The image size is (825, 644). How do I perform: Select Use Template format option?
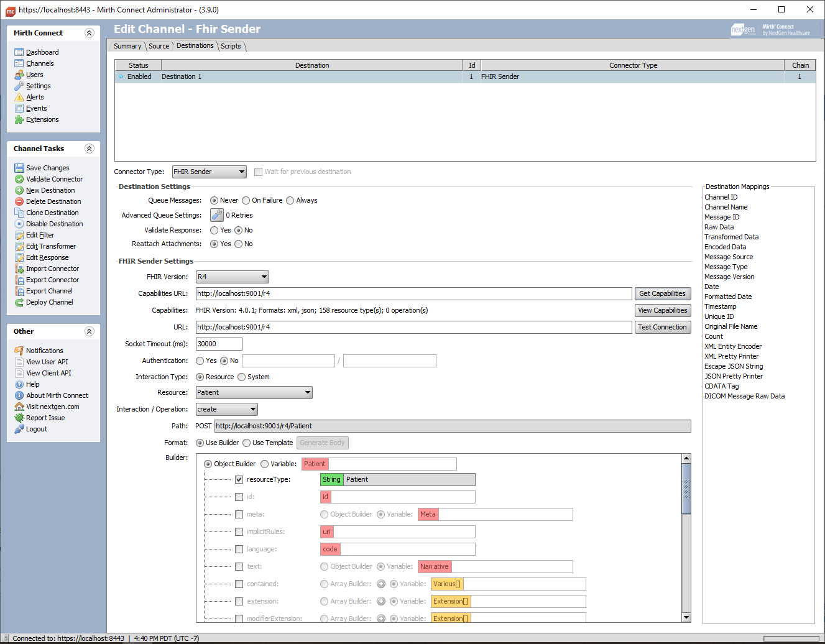click(247, 443)
